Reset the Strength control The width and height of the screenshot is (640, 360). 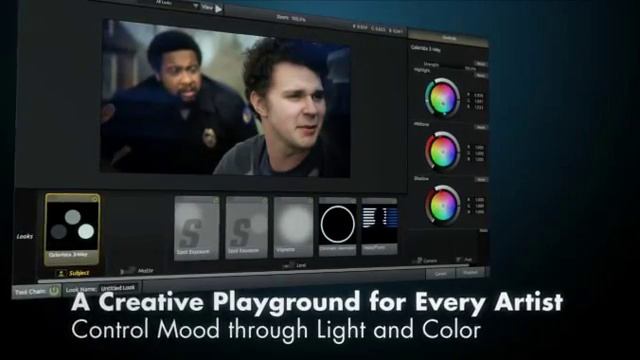coord(481,64)
